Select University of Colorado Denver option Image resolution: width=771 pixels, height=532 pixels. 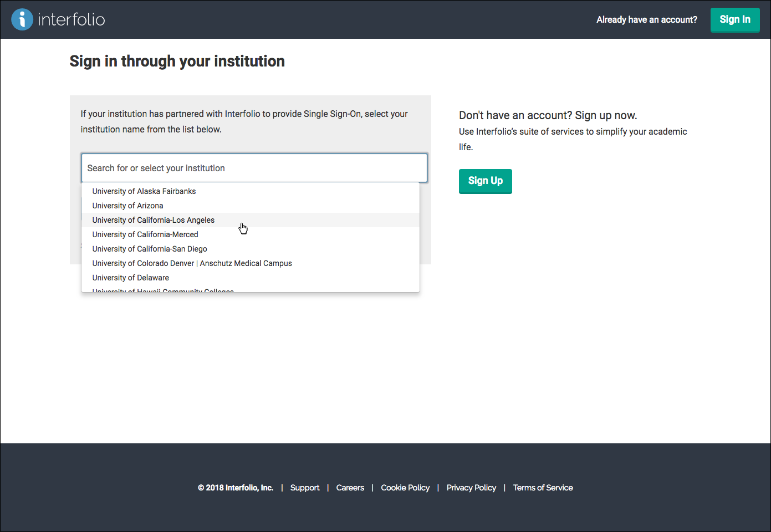(251, 263)
